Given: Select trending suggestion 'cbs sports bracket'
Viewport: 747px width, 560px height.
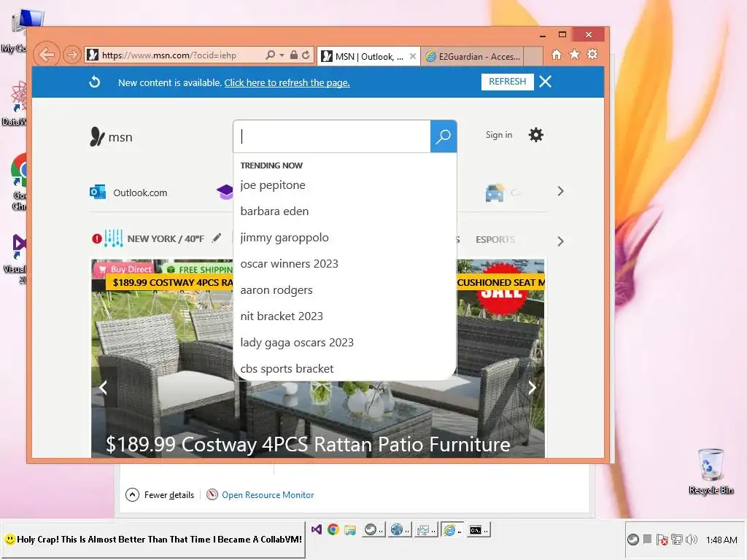Looking at the screenshot, I should coord(287,368).
